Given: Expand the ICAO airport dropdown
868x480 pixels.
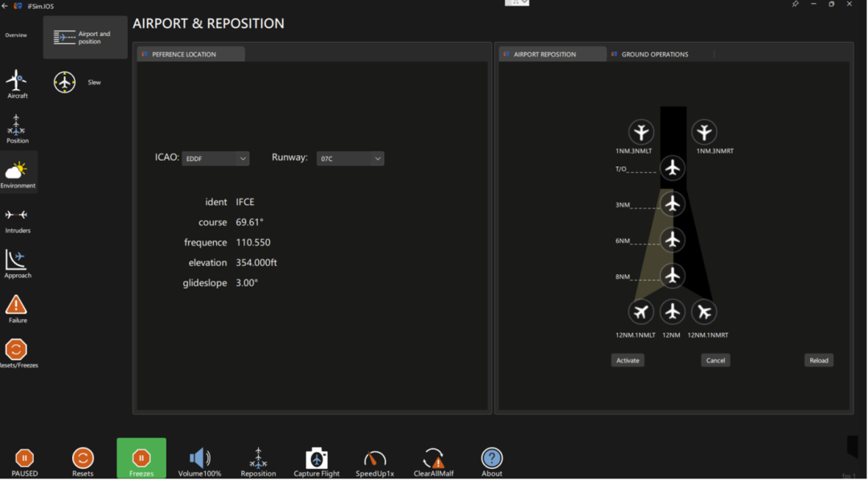Looking at the screenshot, I should tap(215, 159).
